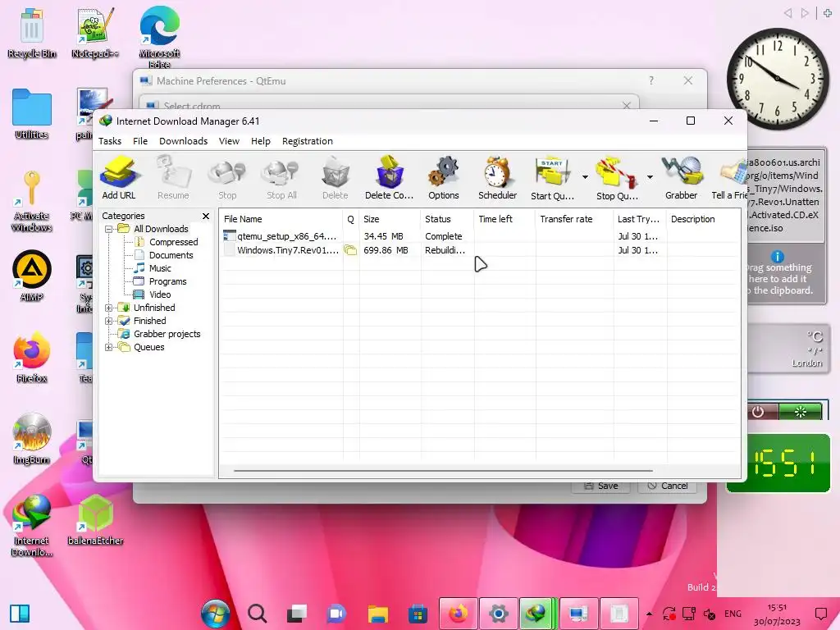
Task: Open the Activate Windows key icon
Action: click(32, 201)
